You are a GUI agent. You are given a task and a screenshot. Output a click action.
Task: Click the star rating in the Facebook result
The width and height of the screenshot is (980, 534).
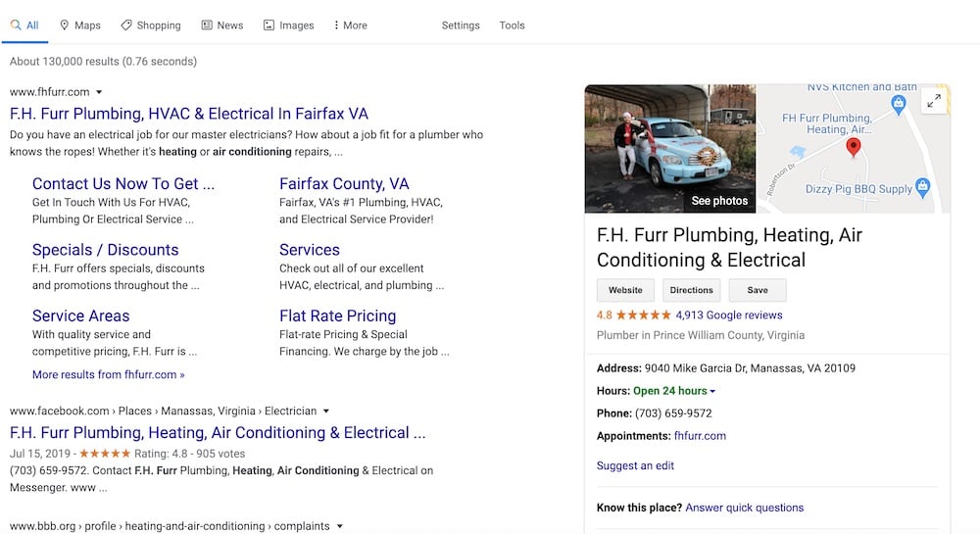point(105,454)
